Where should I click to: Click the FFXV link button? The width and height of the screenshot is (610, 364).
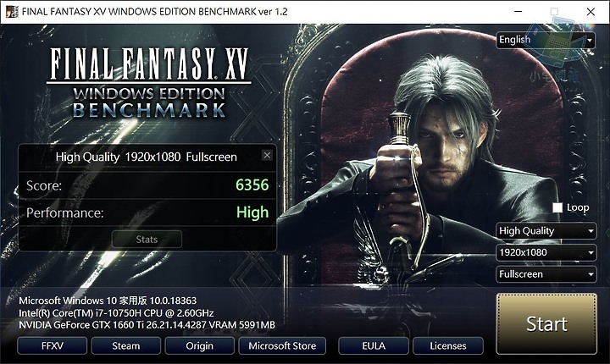pos(53,345)
